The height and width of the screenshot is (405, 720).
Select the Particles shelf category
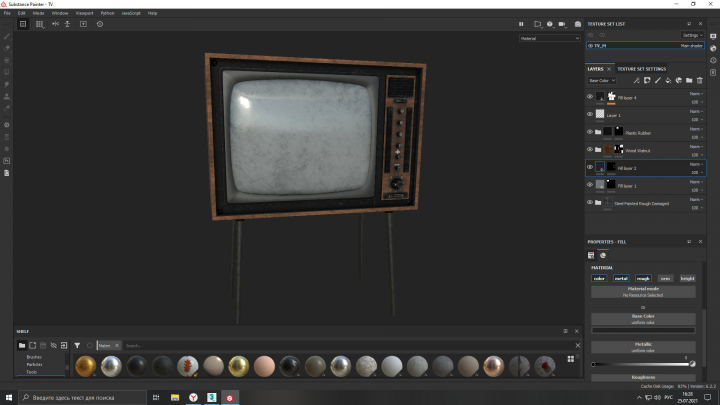pos(34,364)
